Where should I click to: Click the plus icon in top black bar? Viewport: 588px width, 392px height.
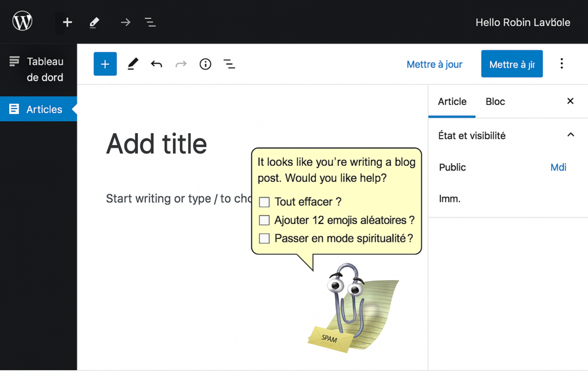(67, 22)
